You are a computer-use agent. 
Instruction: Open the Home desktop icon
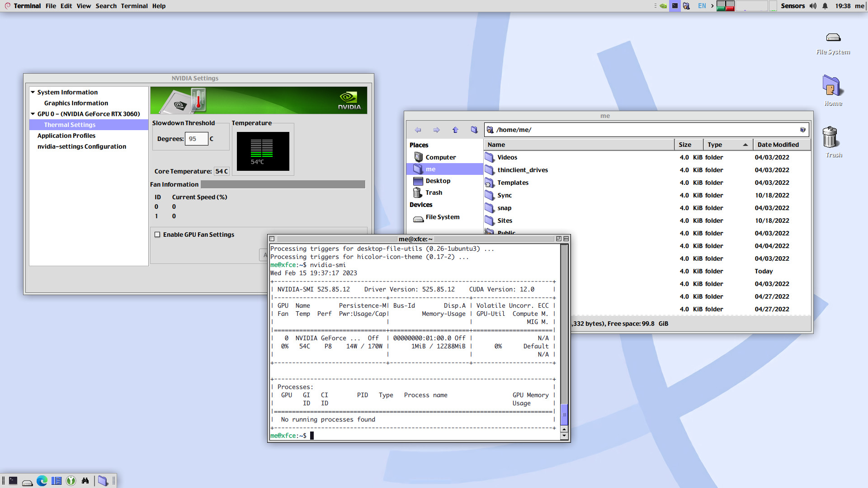click(x=833, y=90)
